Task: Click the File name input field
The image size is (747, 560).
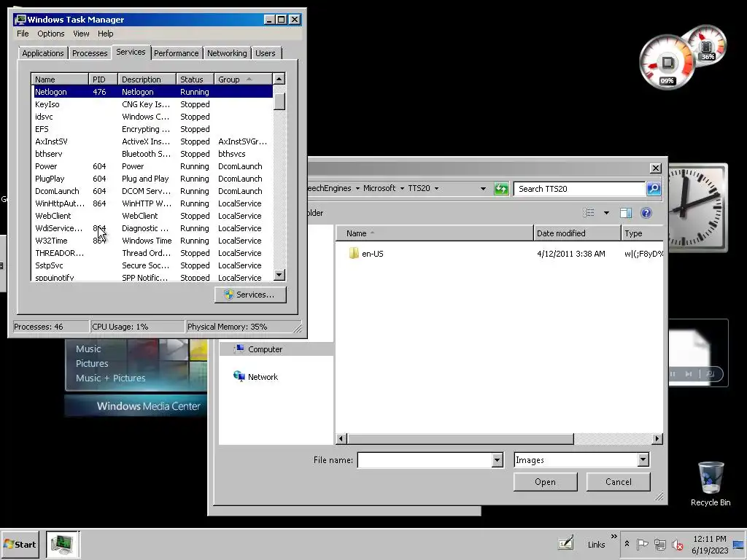Action: (425, 460)
